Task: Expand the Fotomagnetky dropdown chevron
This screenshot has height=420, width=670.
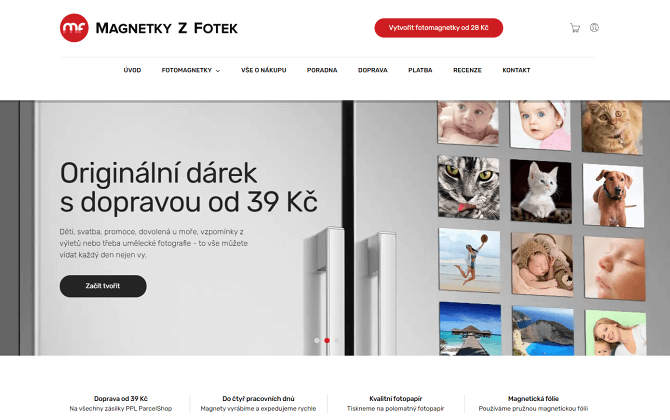Action: 218,71
